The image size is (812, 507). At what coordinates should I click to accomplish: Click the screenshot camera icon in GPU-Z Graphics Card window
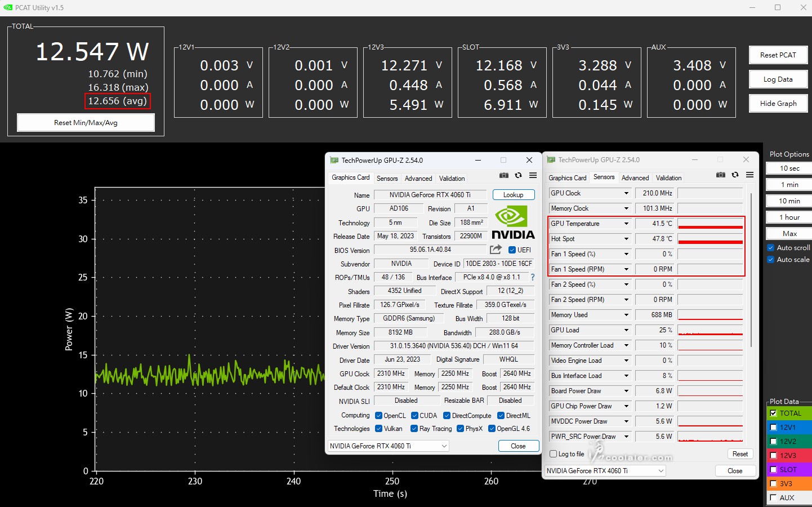(x=504, y=175)
